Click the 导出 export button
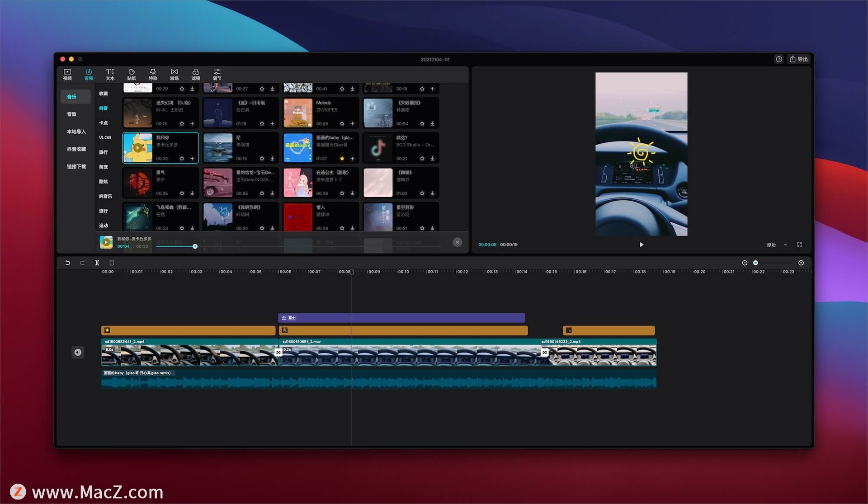 pyautogui.click(x=798, y=59)
